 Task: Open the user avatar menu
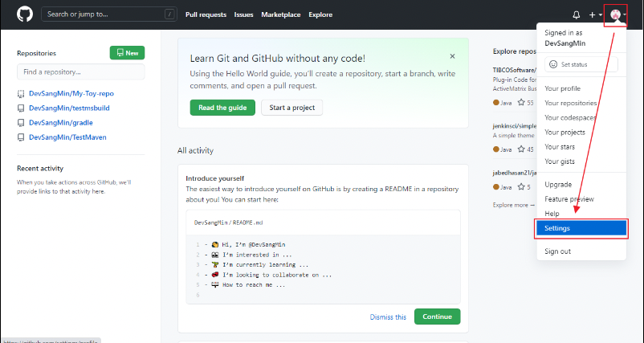point(618,14)
